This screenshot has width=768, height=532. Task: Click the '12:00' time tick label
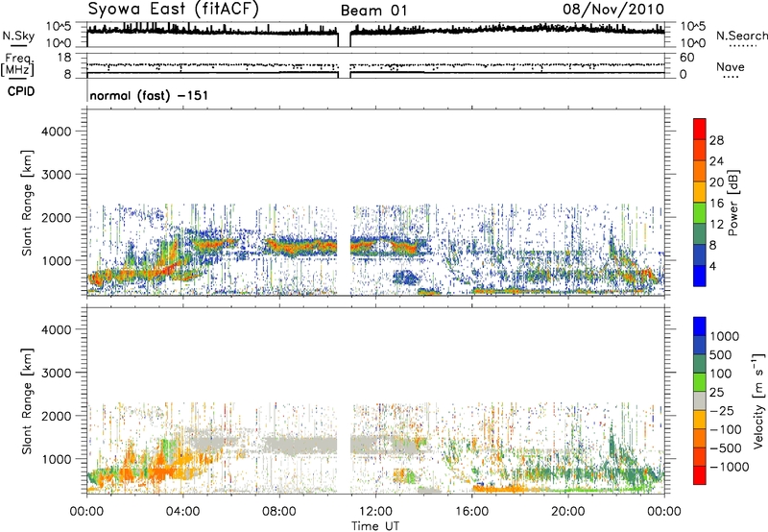click(375, 512)
